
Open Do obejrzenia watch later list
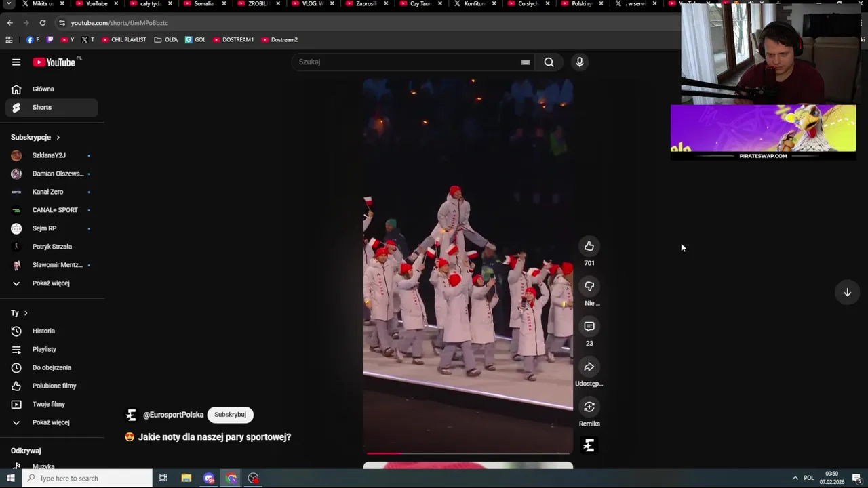coord(52,367)
